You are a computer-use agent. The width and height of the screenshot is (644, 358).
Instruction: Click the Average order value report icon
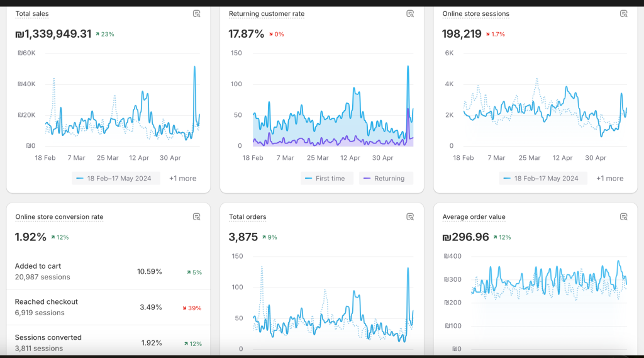click(623, 217)
